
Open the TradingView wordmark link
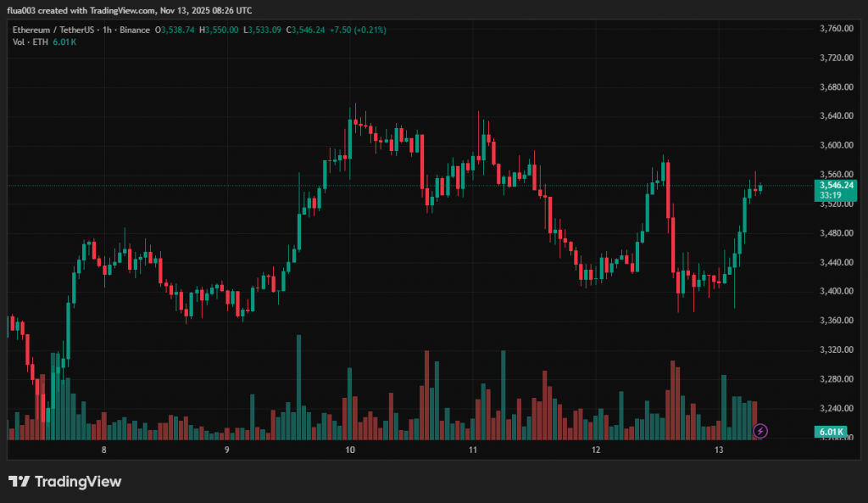click(x=77, y=482)
